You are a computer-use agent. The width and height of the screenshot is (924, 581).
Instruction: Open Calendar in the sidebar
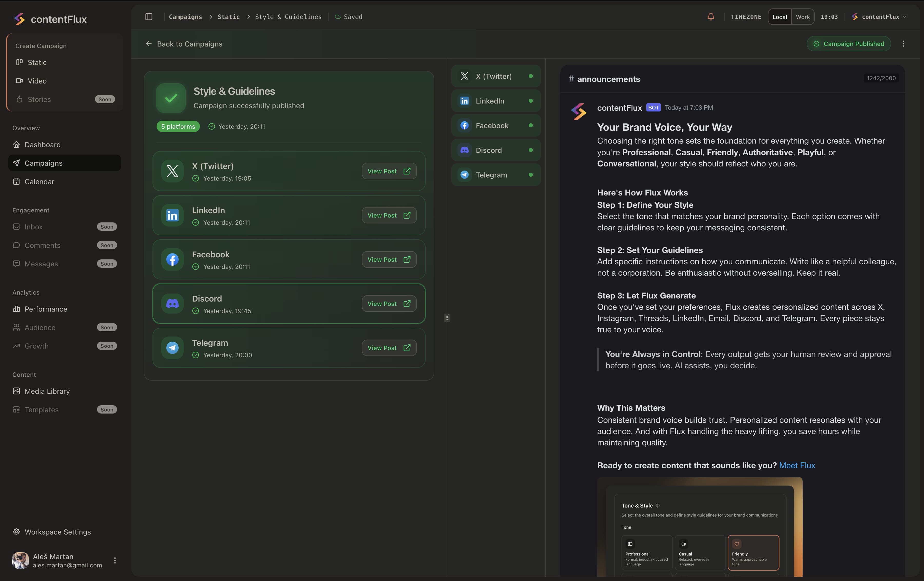39,182
